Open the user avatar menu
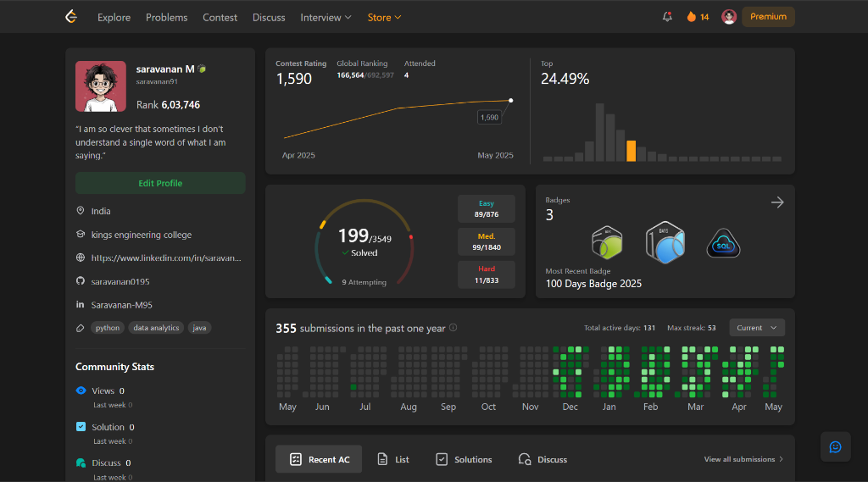 click(729, 17)
